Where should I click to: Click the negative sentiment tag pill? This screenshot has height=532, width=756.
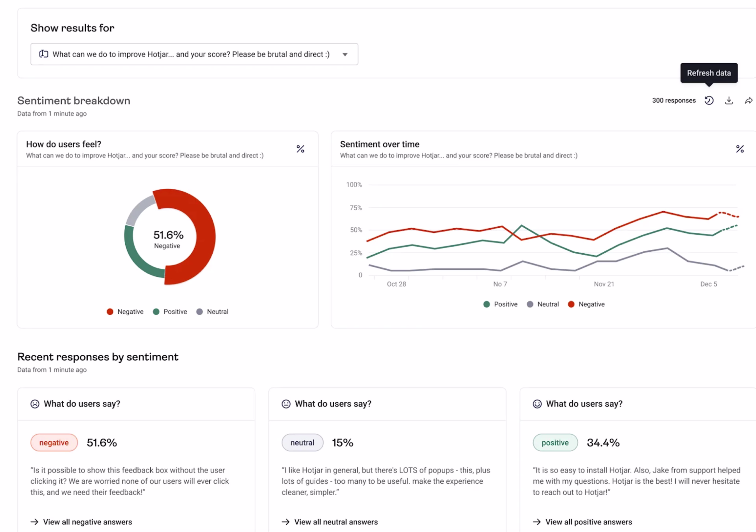[54, 442]
